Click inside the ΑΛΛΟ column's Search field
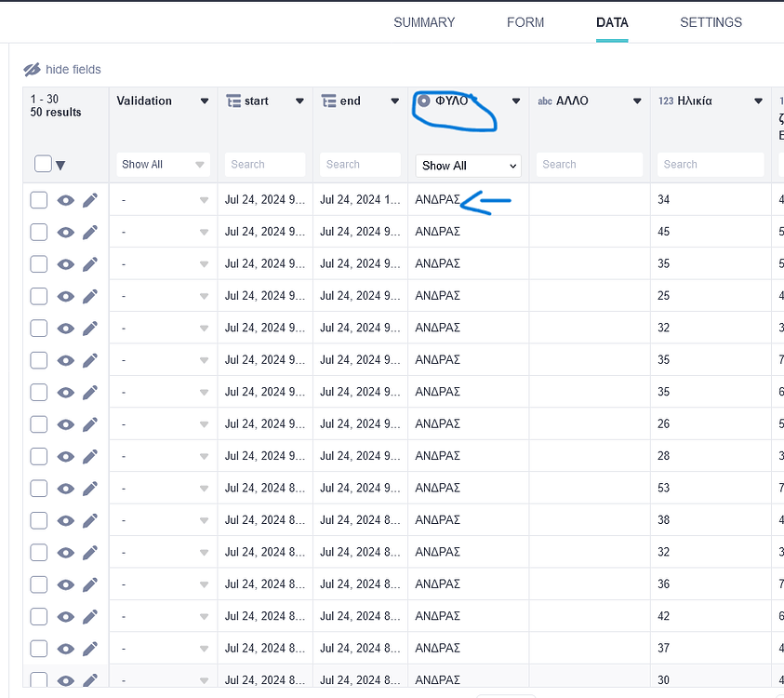 click(x=589, y=164)
